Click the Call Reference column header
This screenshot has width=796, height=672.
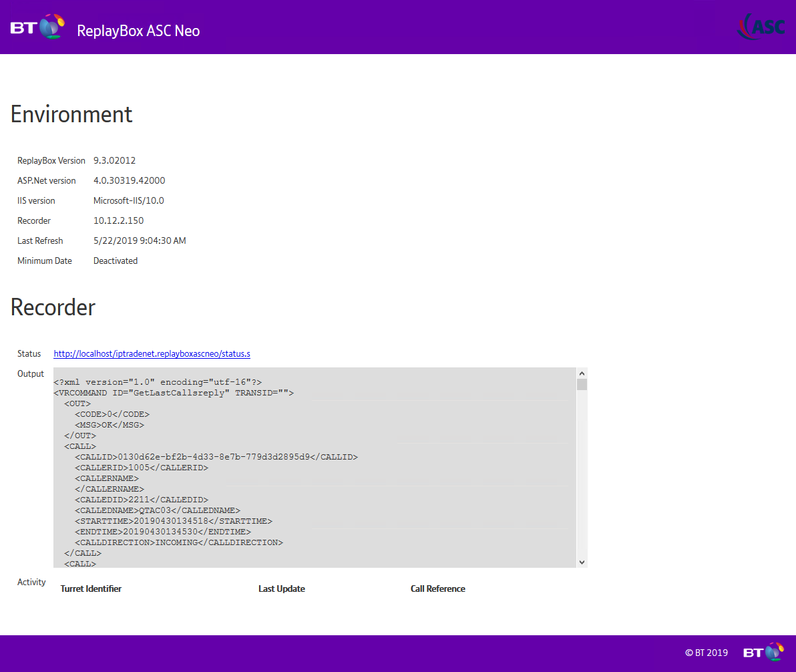pos(437,589)
